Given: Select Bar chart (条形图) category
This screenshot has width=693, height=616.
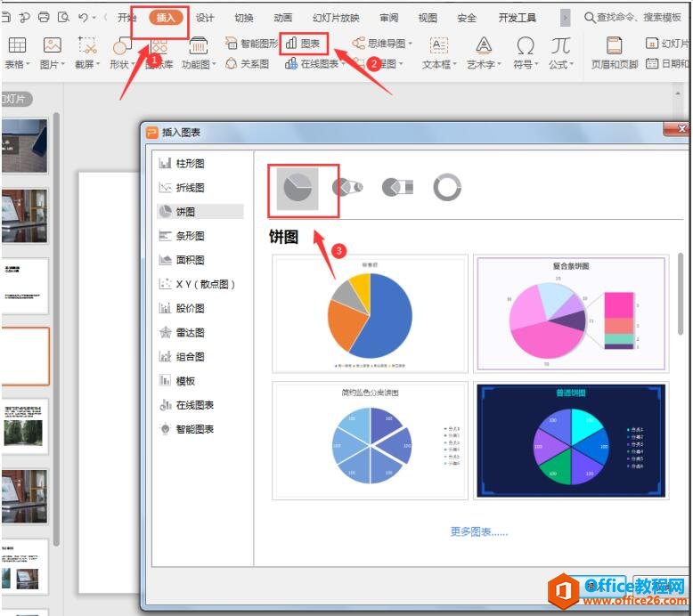Looking at the screenshot, I should click(x=200, y=236).
